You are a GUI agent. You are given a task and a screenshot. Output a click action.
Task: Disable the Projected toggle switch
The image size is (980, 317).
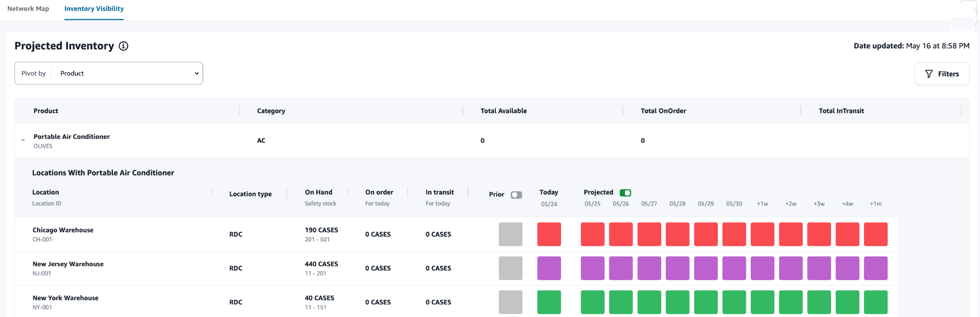pos(625,193)
